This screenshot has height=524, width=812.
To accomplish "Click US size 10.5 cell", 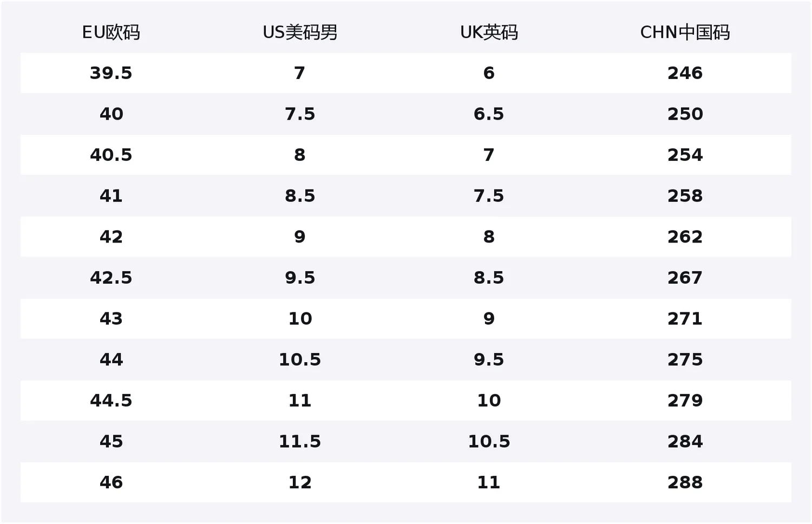I will (300, 359).
